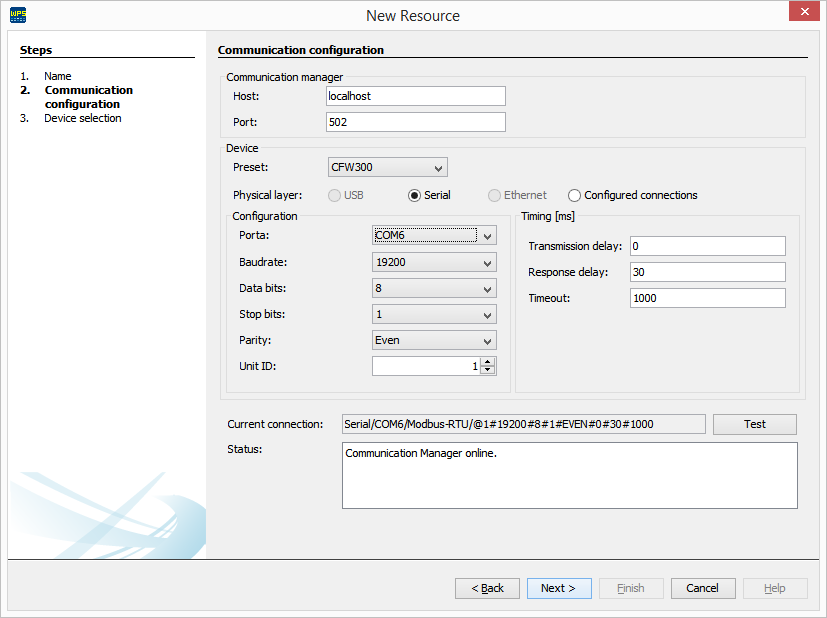Viewport: 827px width, 618px height.
Task: Click inside the Host field showing localhost
Action: 414,95
